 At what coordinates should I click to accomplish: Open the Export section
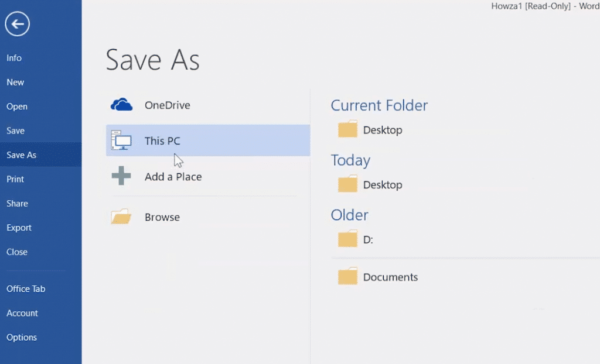coord(19,228)
